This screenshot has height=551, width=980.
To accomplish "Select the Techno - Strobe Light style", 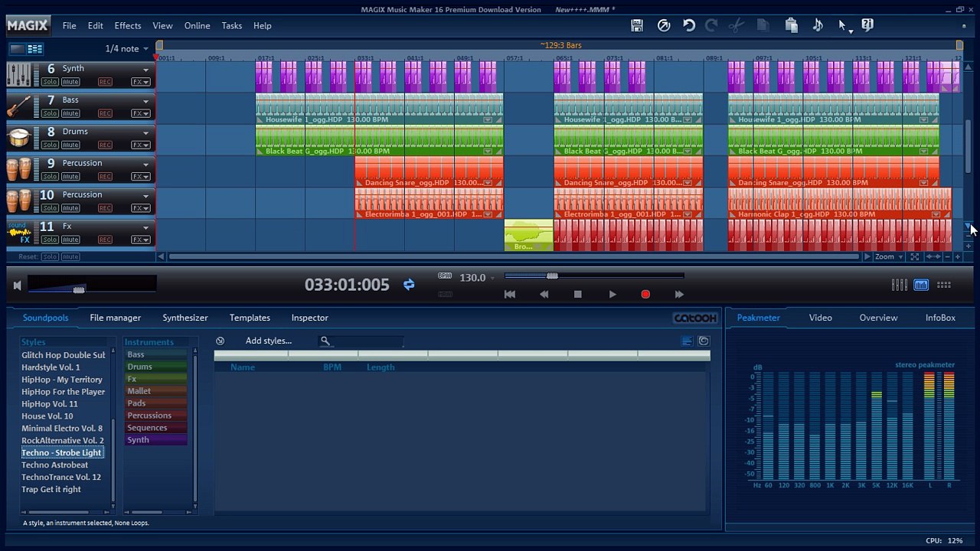I will 61,453.
